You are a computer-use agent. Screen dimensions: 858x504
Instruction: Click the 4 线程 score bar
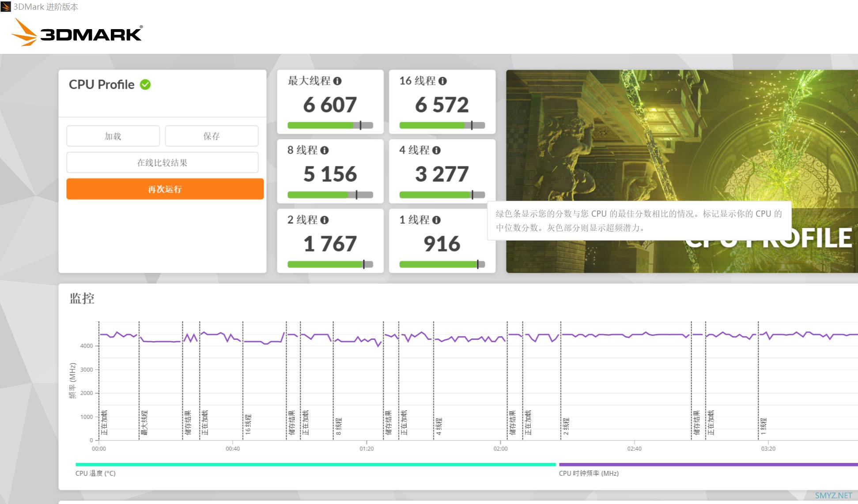coord(442,195)
